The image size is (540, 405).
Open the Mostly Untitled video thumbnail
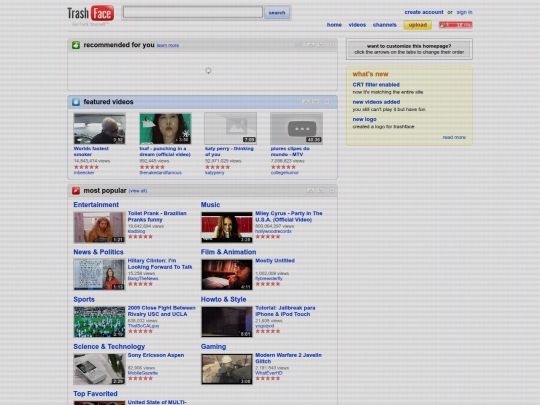click(x=227, y=274)
